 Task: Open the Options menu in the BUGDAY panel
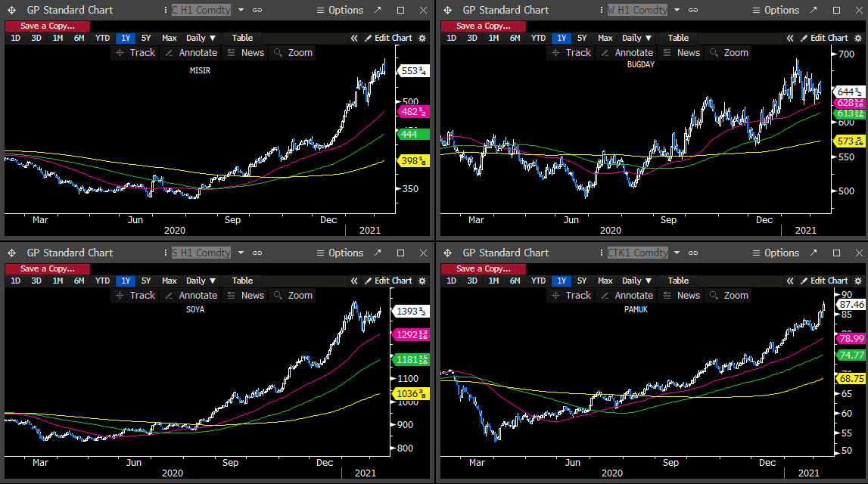(x=776, y=10)
